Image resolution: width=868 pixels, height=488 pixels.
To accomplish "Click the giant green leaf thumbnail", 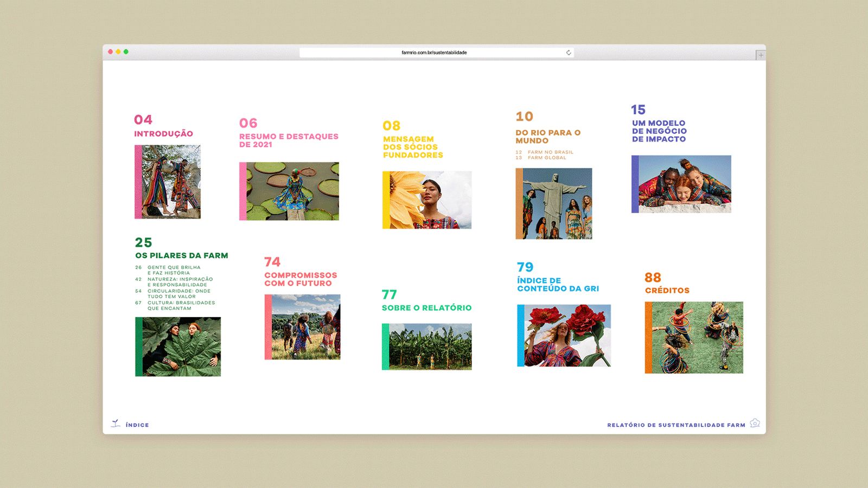I will tap(178, 346).
